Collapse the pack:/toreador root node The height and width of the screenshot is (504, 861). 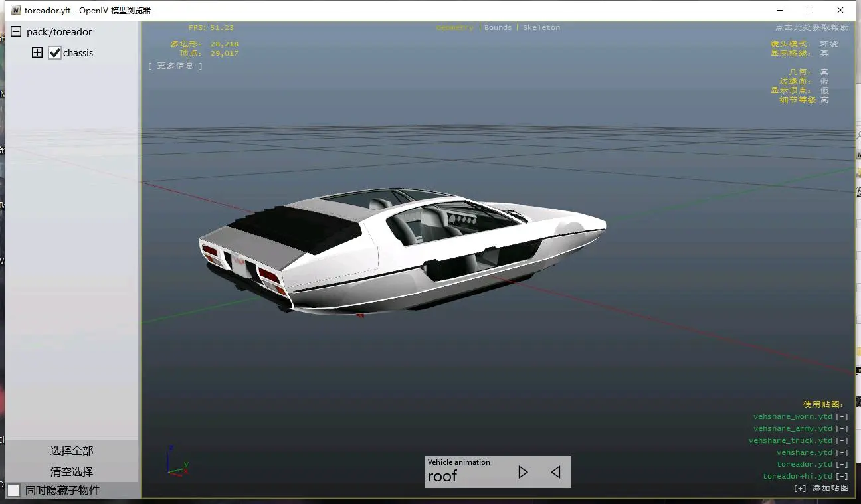[16, 31]
